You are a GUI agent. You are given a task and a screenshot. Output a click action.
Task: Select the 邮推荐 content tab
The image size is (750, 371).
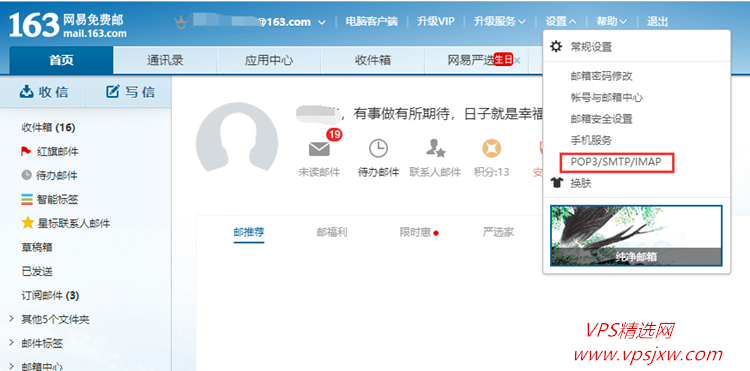[x=249, y=232]
